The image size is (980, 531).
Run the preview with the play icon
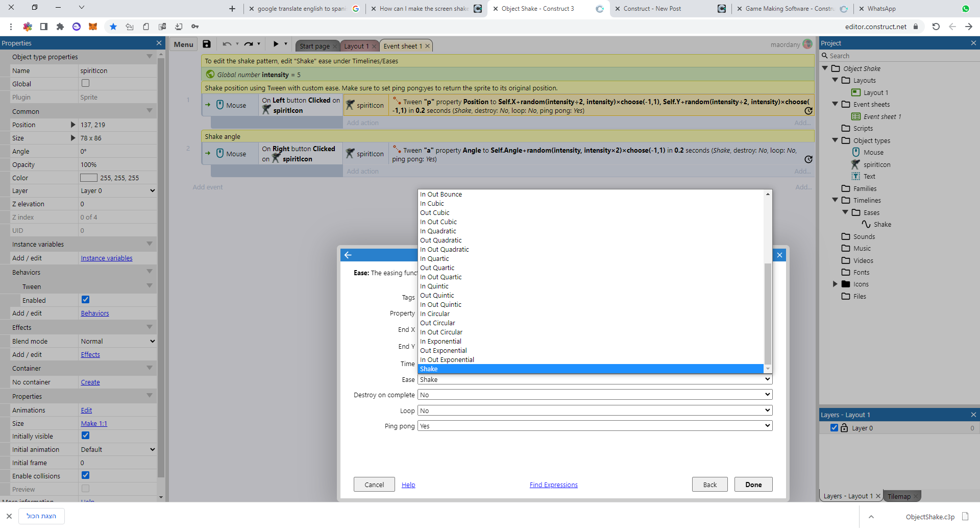(x=276, y=44)
